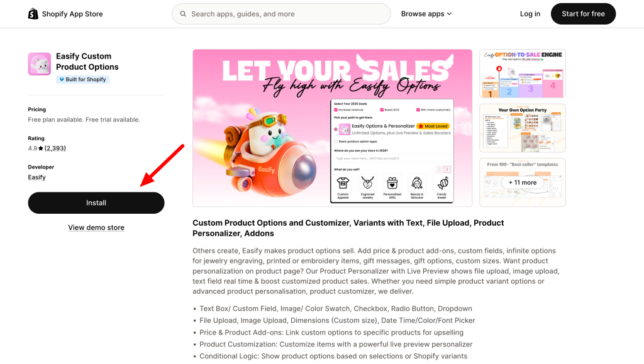Toggle the Boost AOV checkbox
This screenshot has height=364, width=644.
(382, 110)
